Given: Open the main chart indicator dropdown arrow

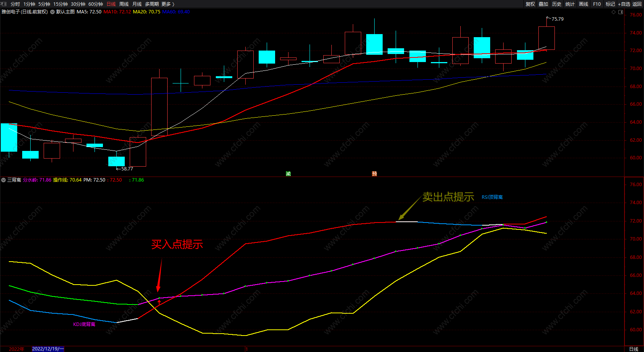Looking at the screenshot, I should tap(52, 12).
